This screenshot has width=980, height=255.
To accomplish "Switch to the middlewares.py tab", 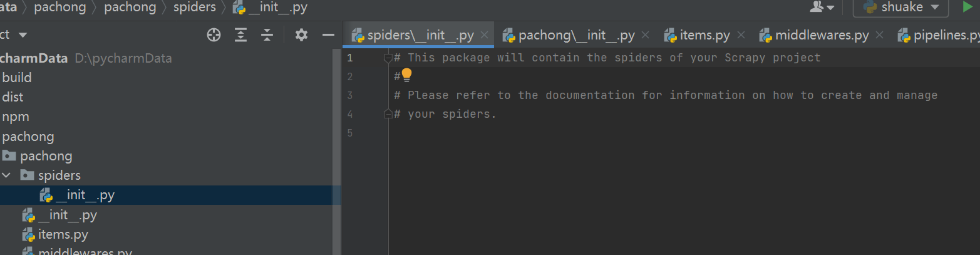I will coord(815,35).
